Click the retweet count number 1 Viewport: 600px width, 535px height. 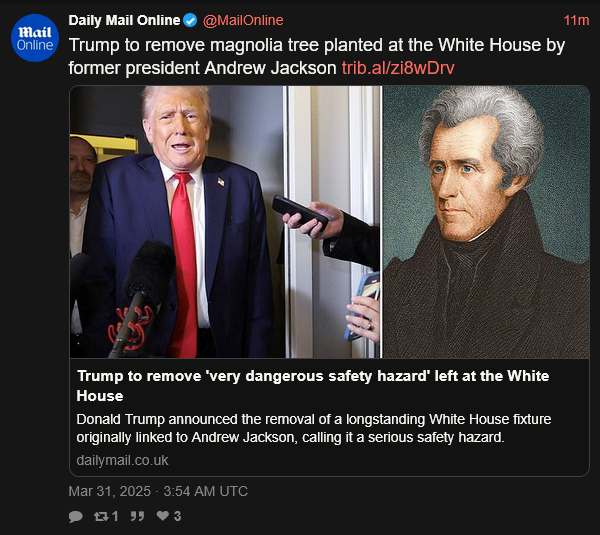point(115,516)
